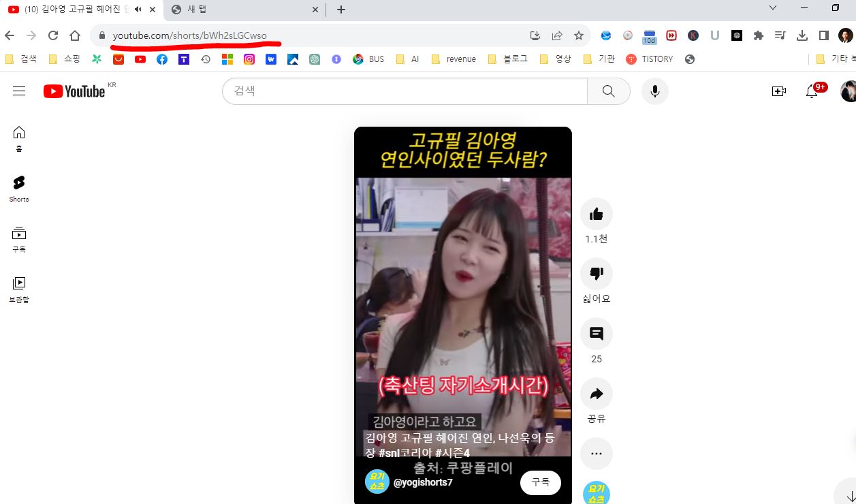
Task: Click the #snl코리아 hashtag
Action: [x=405, y=453]
